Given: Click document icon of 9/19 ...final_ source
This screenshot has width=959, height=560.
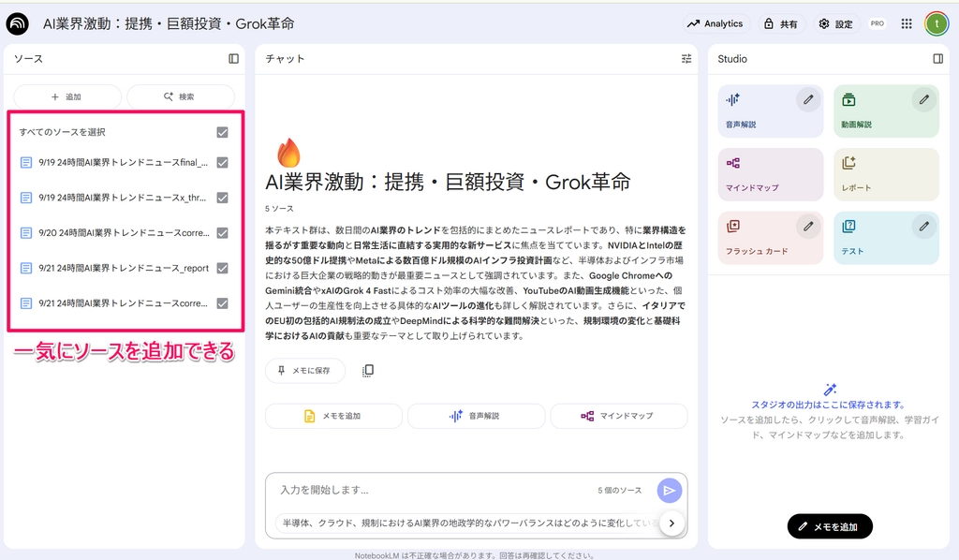Looking at the screenshot, I should (26, 163).
